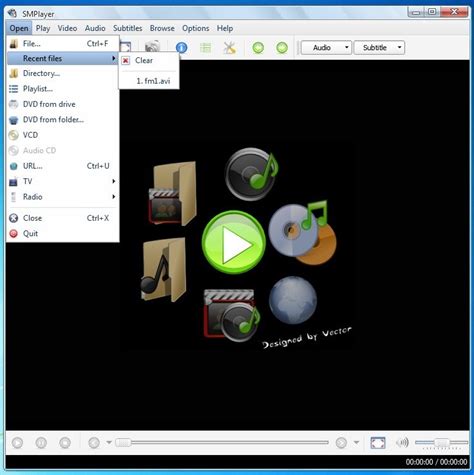The height and width of the screenshot is (475, 474).
Task: Mute the volume speaker icon
Action: (x=402, y=443)
